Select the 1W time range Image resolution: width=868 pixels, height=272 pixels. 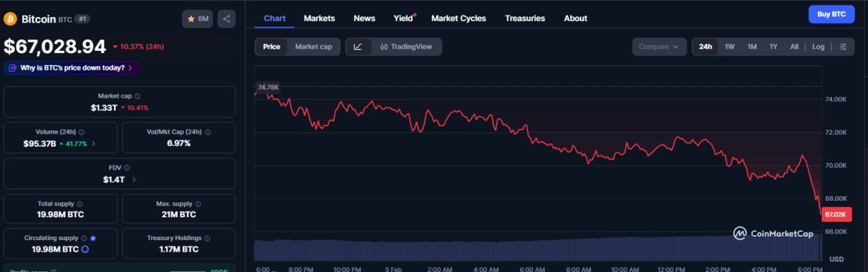(730, 47)
